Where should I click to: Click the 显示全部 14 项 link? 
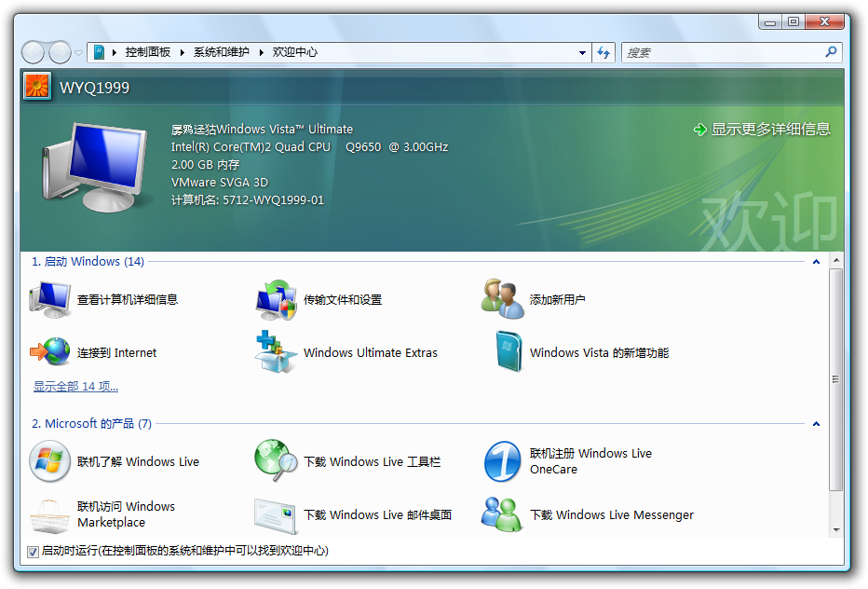click(x=75, y=386)
